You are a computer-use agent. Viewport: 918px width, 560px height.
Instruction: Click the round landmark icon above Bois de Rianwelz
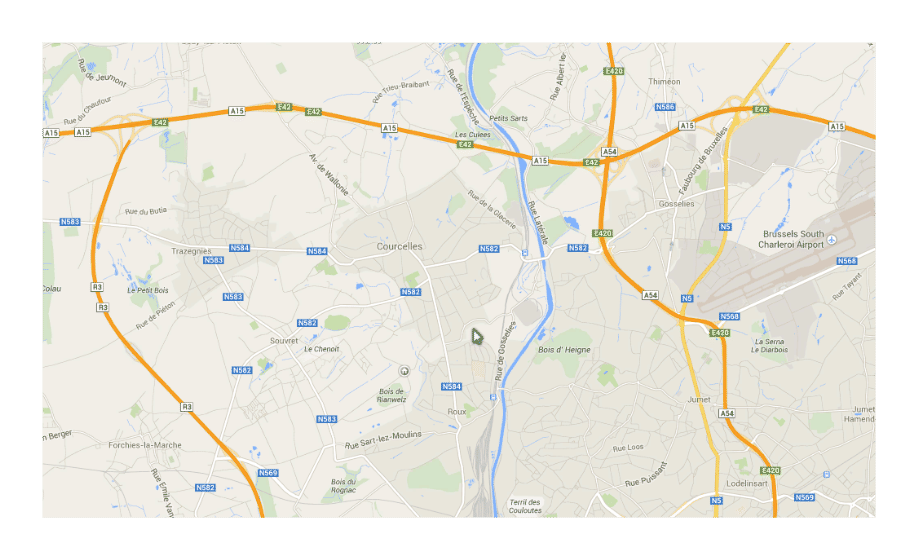403,371
